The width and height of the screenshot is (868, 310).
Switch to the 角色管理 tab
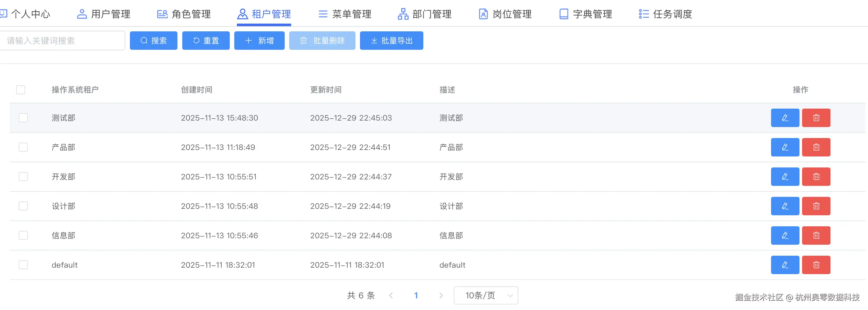coord(184,14)
